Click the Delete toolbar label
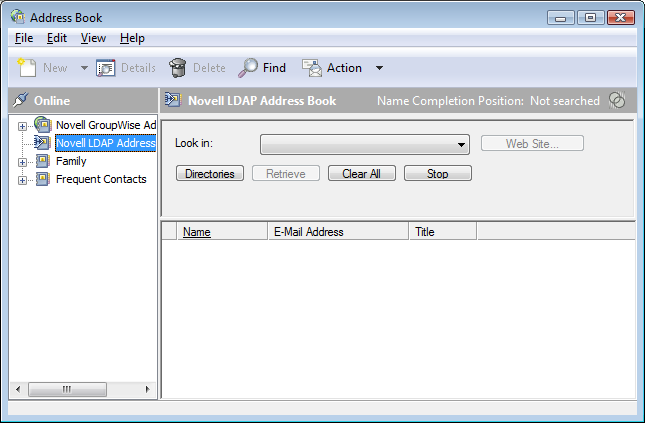This screenshot has width=645, height=423. coord(209,68)
